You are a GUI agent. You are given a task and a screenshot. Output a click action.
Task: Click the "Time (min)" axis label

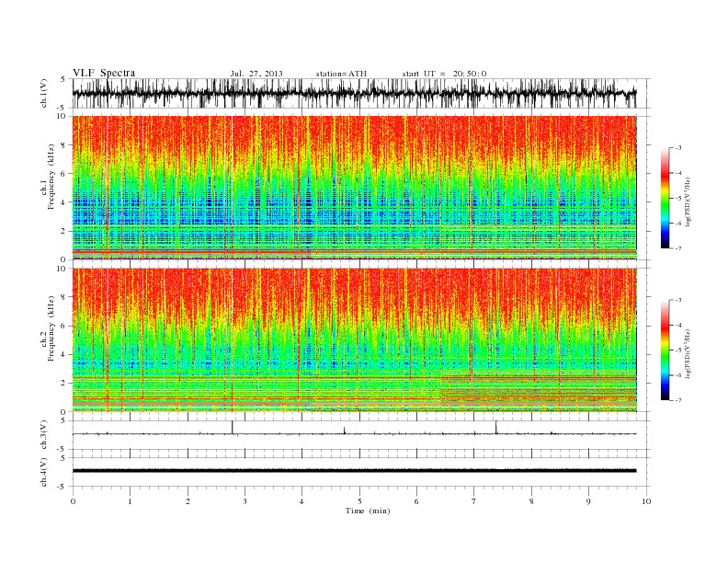[x=368, y=511]
